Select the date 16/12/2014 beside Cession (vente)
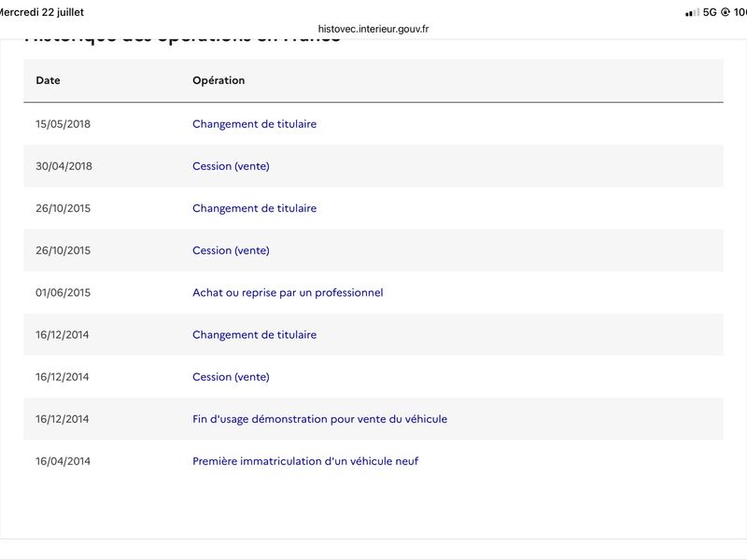 pyautogui.click(x=62, y=377)
